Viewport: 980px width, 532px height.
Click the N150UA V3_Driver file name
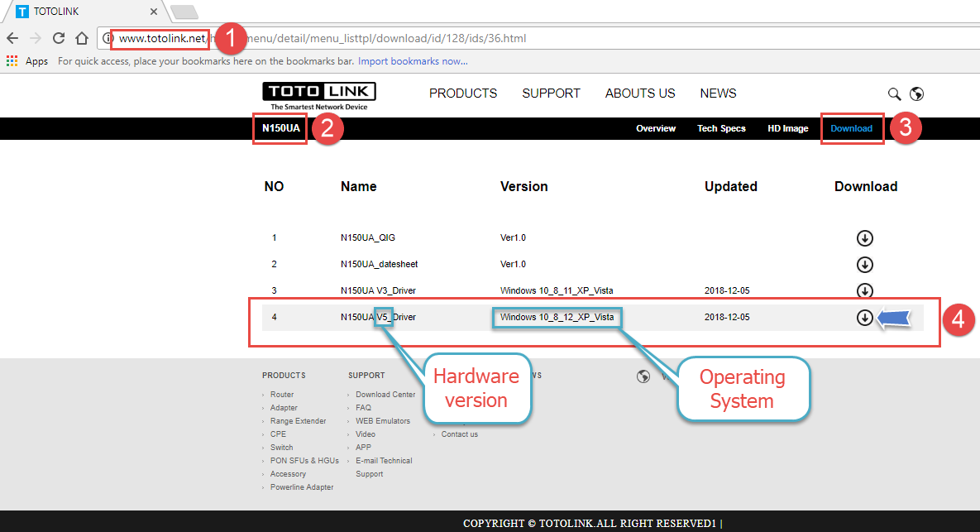pos(378,290)
